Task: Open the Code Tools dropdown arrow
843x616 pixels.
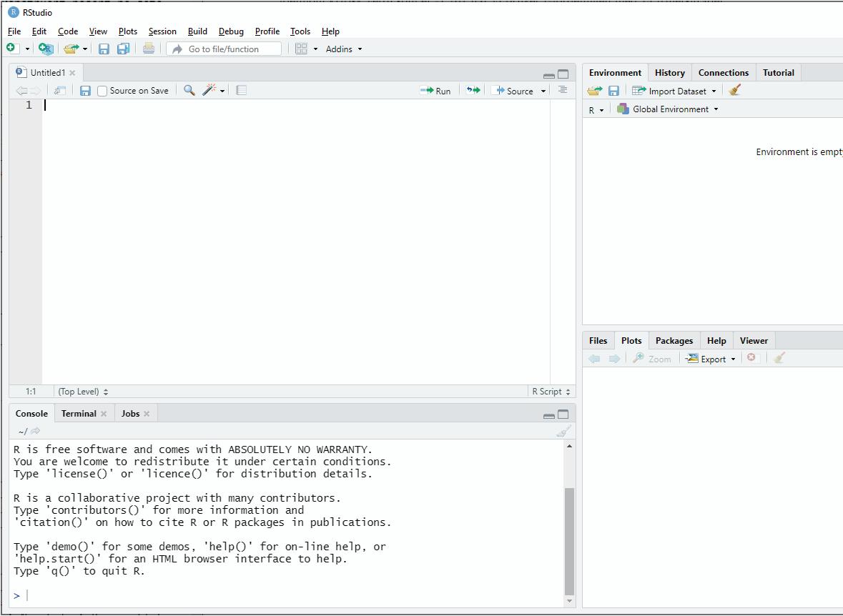Action: point(222,91)
